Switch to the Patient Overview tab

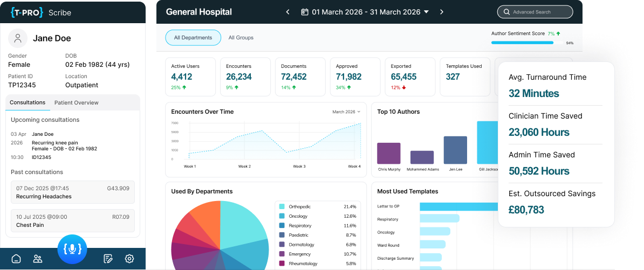point(77,102)
